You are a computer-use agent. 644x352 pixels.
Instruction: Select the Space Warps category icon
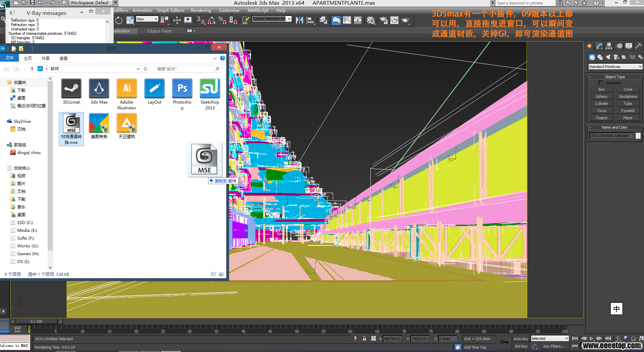click(632, 57)
